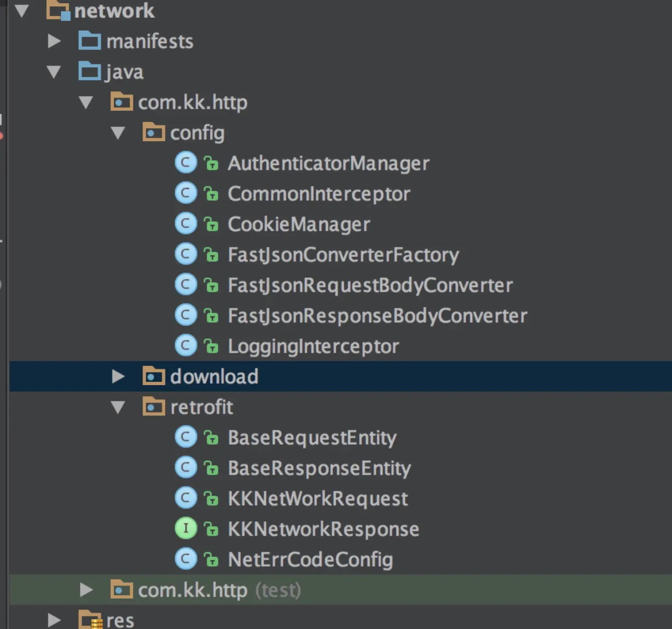Collapse the config package arrow
Viewport: 672px width, 629px height.
[x=118, y=133]
